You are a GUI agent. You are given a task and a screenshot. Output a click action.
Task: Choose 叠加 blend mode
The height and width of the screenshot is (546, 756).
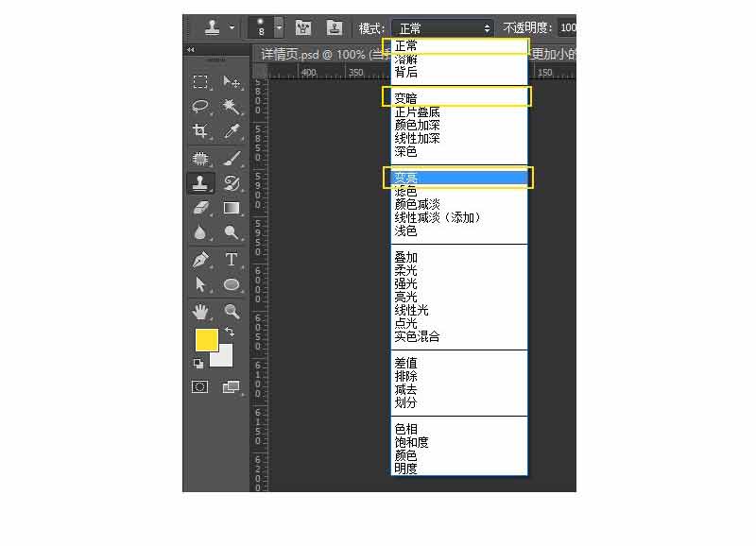click(x=459, y=257)
